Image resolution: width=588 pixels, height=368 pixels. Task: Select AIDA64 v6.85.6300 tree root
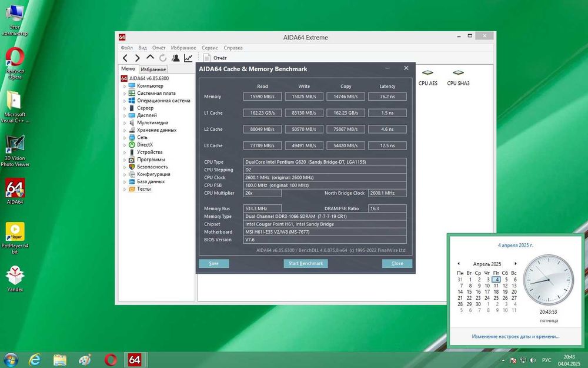click(145, 78)
